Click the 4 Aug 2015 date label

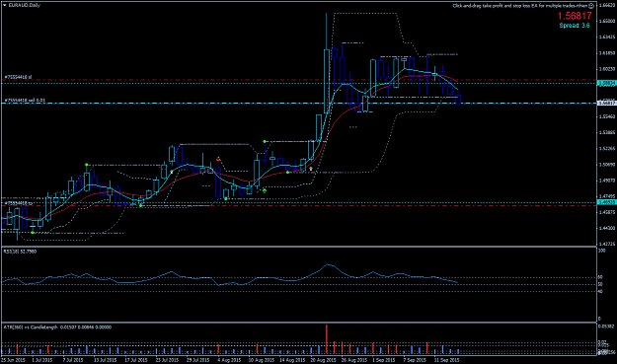229,360
